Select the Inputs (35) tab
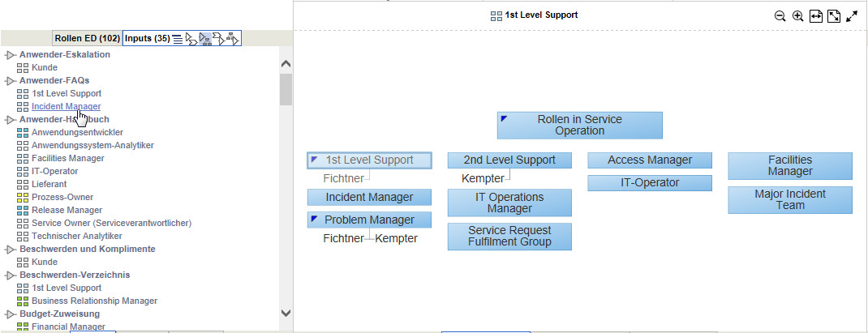Viewport: 868px width, 333px height. tap(147, 39)
